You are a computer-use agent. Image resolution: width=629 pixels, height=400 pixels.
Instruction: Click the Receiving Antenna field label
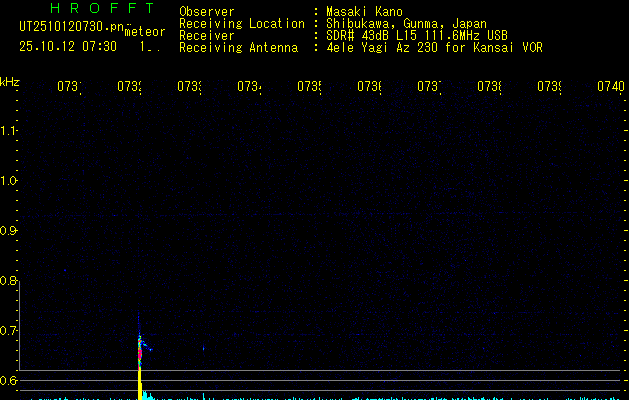coord(238,47)
